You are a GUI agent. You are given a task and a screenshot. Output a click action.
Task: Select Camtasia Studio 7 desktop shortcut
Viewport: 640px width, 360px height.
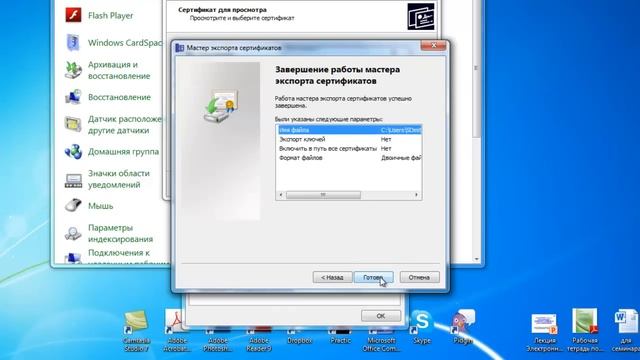[136, 330]
